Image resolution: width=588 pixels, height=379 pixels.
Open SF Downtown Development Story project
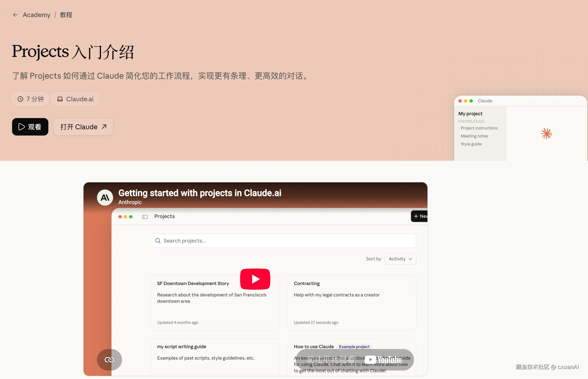tap(215, 302)
